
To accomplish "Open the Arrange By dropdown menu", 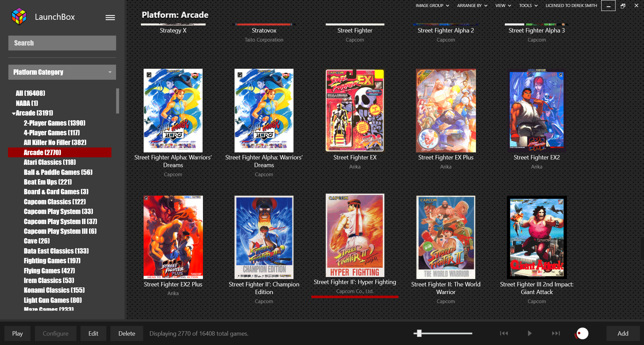I will tap(472, 6).
